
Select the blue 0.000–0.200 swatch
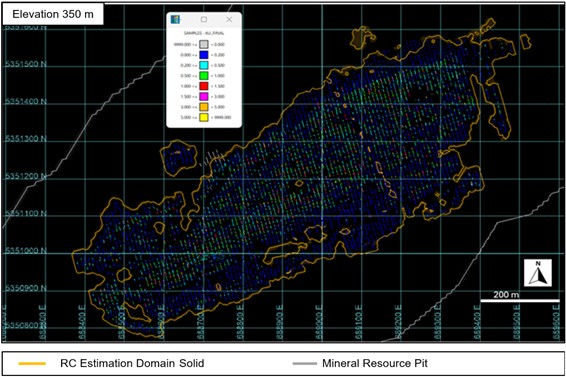(204, 55)
